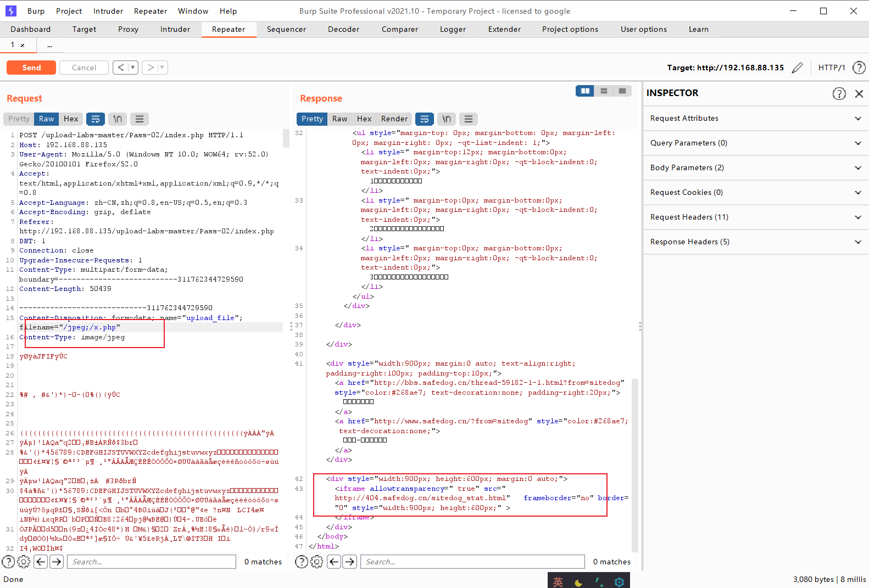The width and height of the screenshot is (869, 588).
Task: Open history forward dropdown arrow
Action: (162, 68)
